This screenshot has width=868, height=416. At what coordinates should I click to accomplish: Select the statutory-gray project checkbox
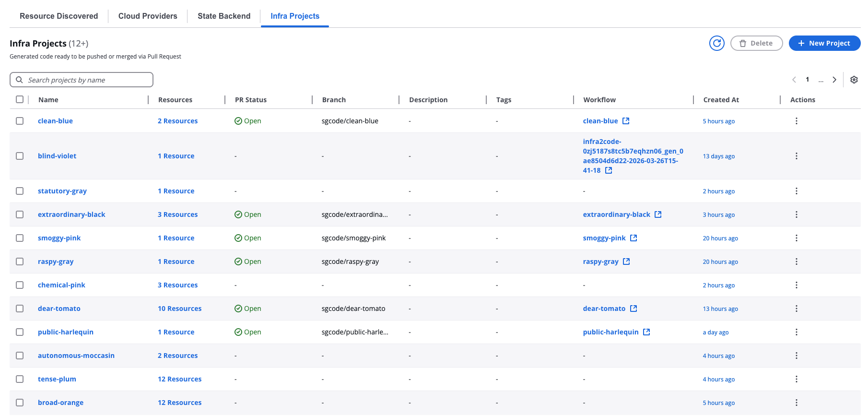[x=20, y=191]
